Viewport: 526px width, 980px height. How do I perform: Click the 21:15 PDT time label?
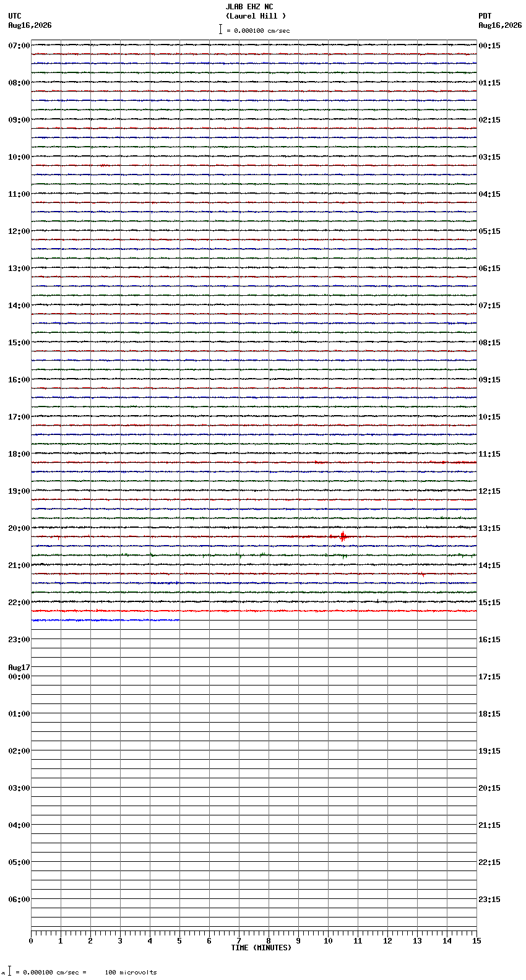coord(489,825)
